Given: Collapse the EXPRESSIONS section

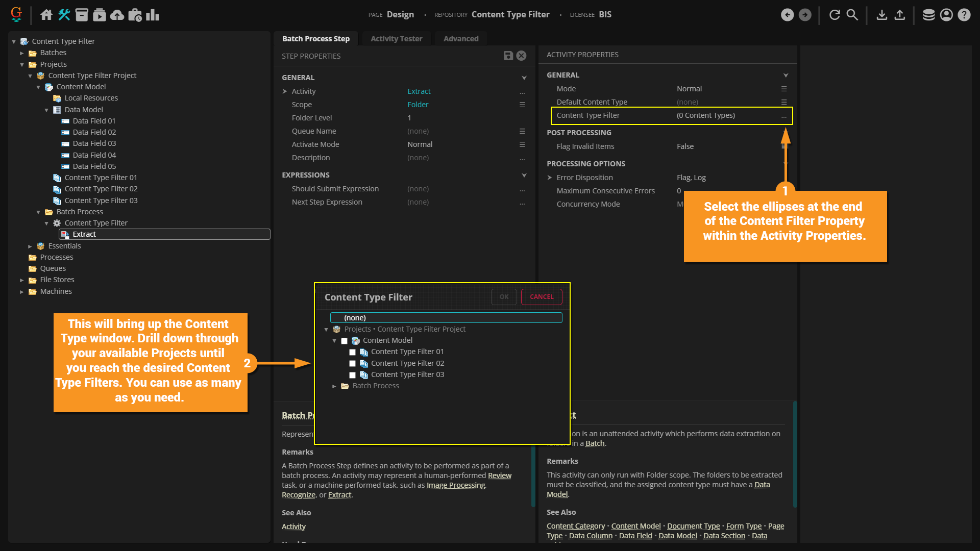Looking at the screenshot, I should [x=524, y=175].
